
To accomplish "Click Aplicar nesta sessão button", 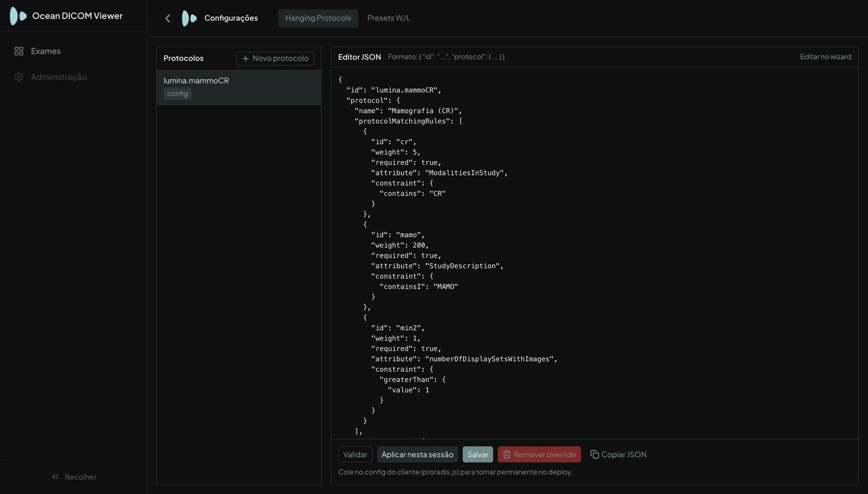I will 418,454.
